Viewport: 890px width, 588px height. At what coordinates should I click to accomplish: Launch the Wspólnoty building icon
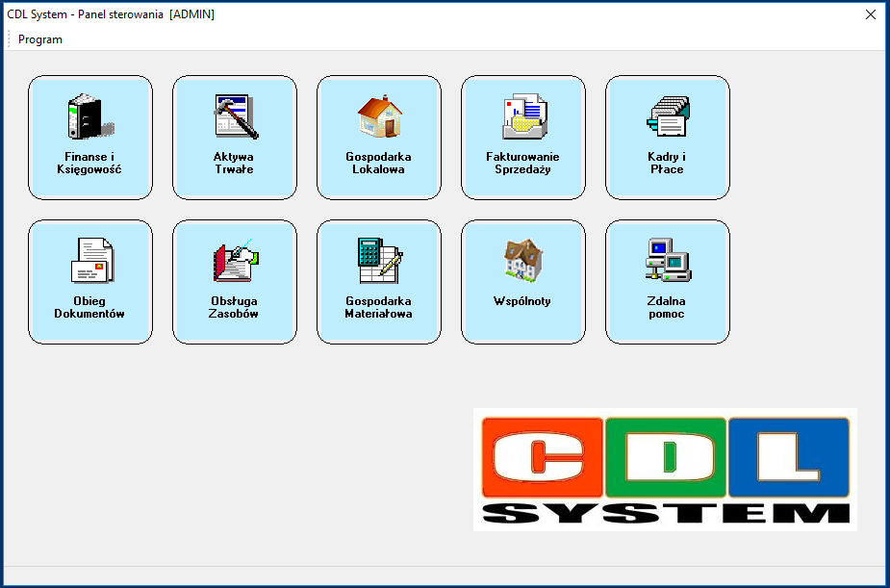pyautogui.click(x=523, y=261)
